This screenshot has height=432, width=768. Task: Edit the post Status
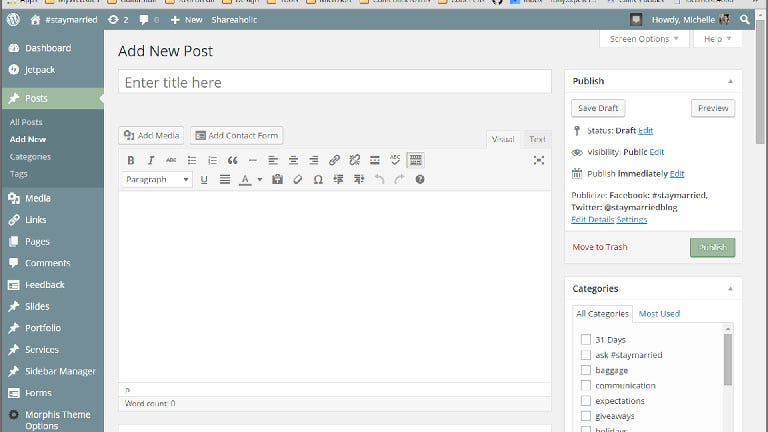(645, 130)
